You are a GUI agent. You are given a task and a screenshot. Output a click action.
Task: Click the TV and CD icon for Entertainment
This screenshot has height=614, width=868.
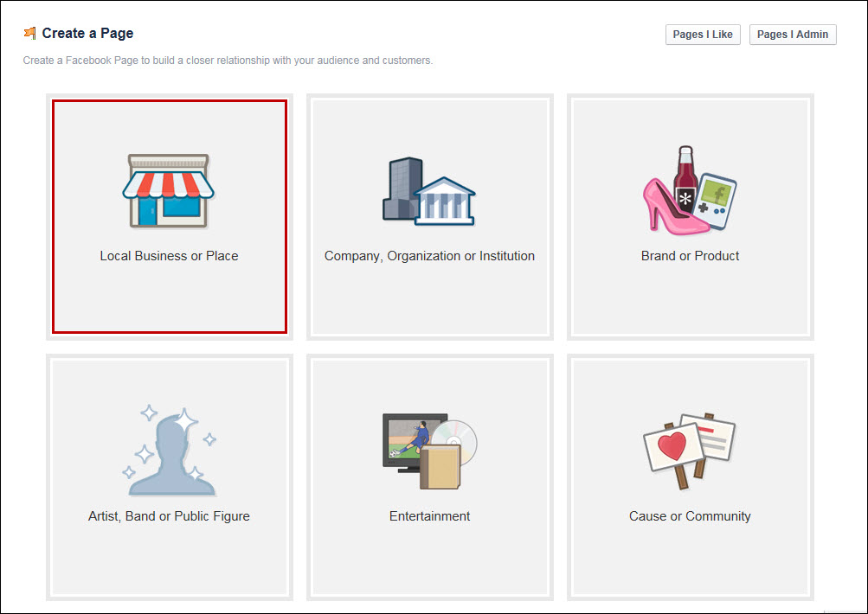click(429, 451)
